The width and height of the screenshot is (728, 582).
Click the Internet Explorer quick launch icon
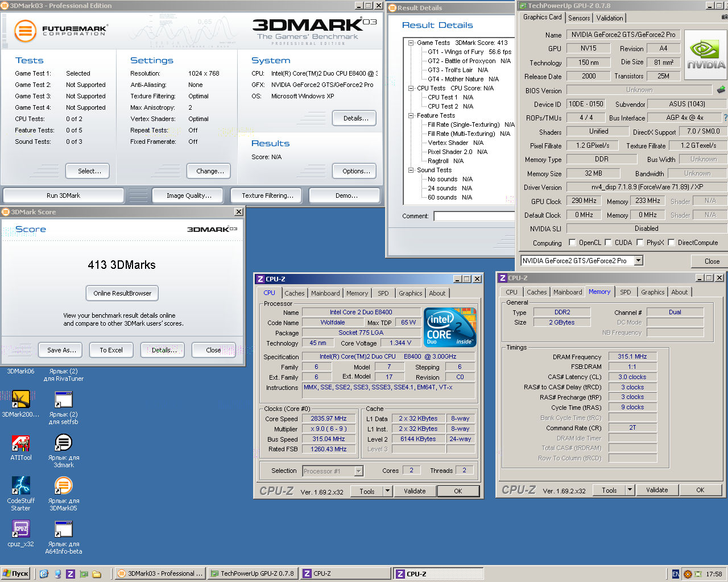point(44,574)
